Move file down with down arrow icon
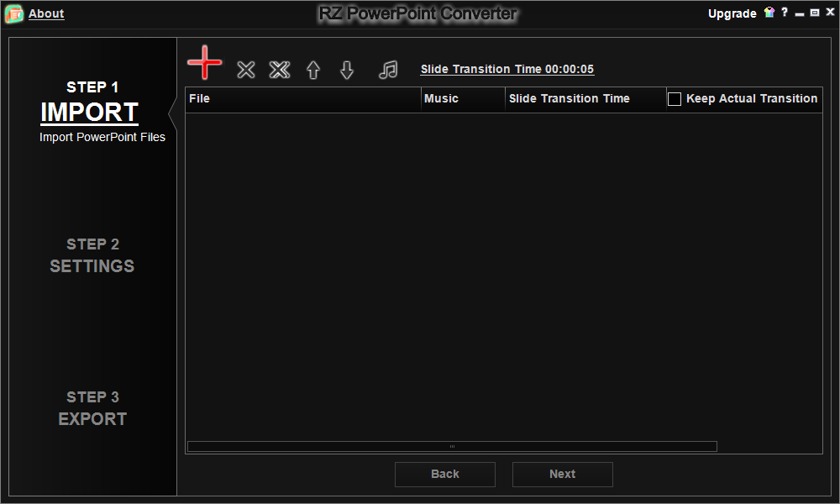Image resolution: width=840 pixels, height=504 pixels. pyautogui.click(x=347, y=70)
